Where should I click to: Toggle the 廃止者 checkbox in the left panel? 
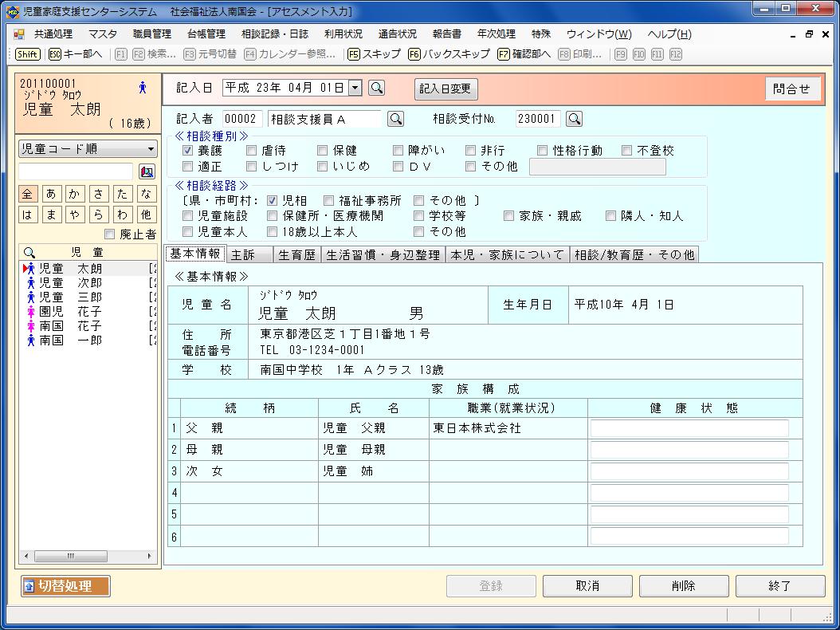(110, 234)
